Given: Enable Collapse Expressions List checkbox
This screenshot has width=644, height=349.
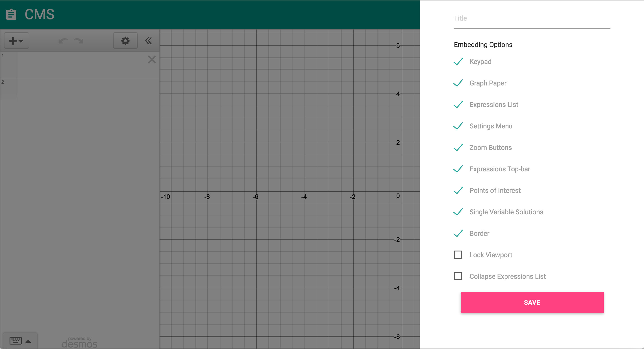Looking at the screenshot, I should click(x=458, y=276).
